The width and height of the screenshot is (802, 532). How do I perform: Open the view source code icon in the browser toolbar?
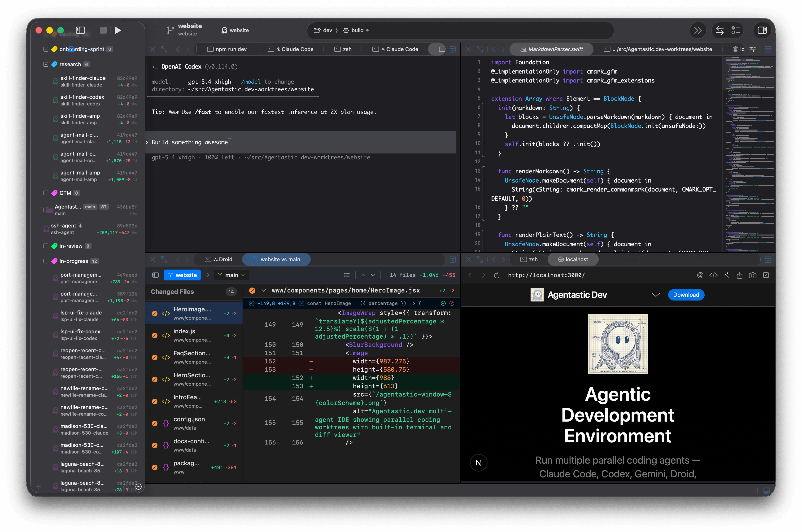(x=713, y=275)
